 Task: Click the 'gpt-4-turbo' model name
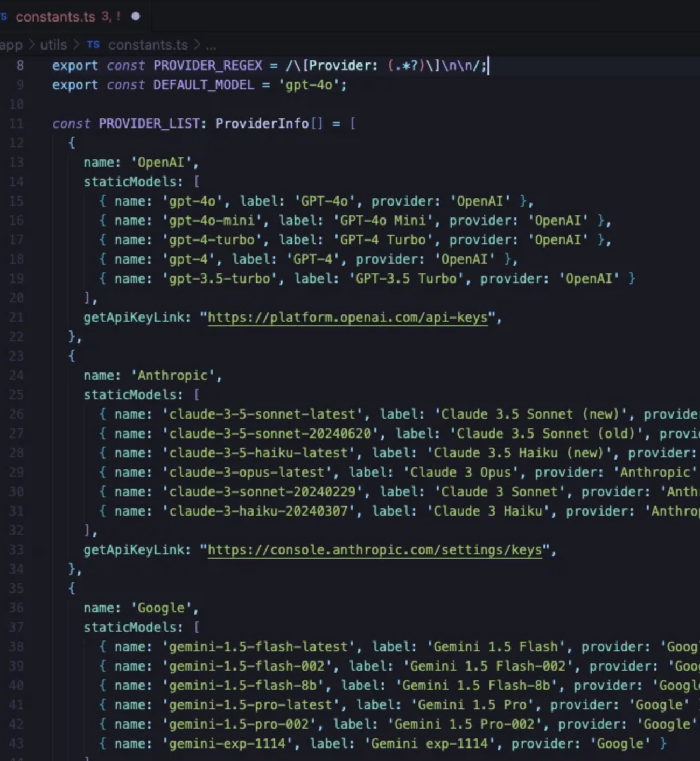(x=212, y=240)
